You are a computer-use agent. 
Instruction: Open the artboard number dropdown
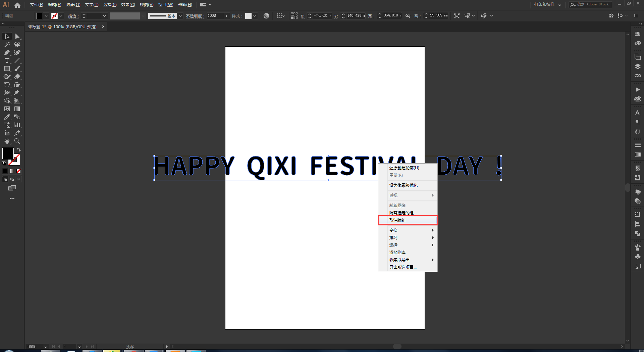79,347
